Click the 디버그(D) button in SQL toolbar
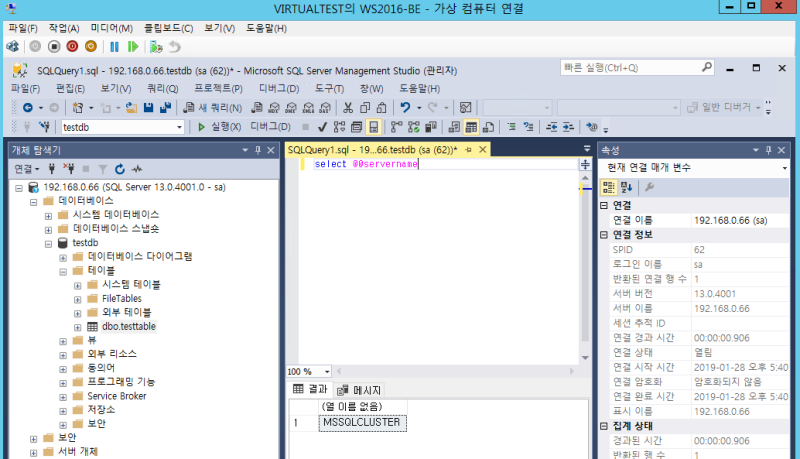The height and width of the screenshot is (459, 800). [270, 126]
